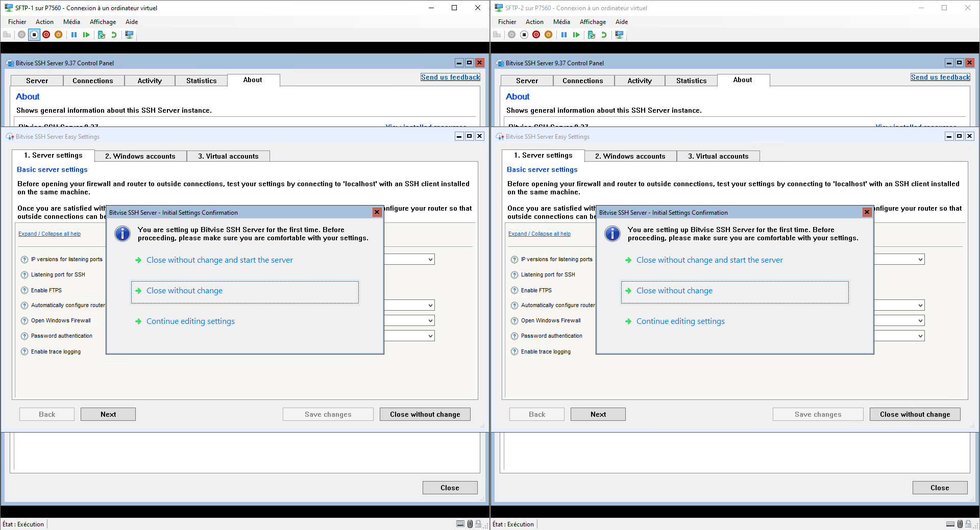Switch to Activity tab in SFTP-2 Control Panel
The image size is (980, 530).
coord(640,81)
